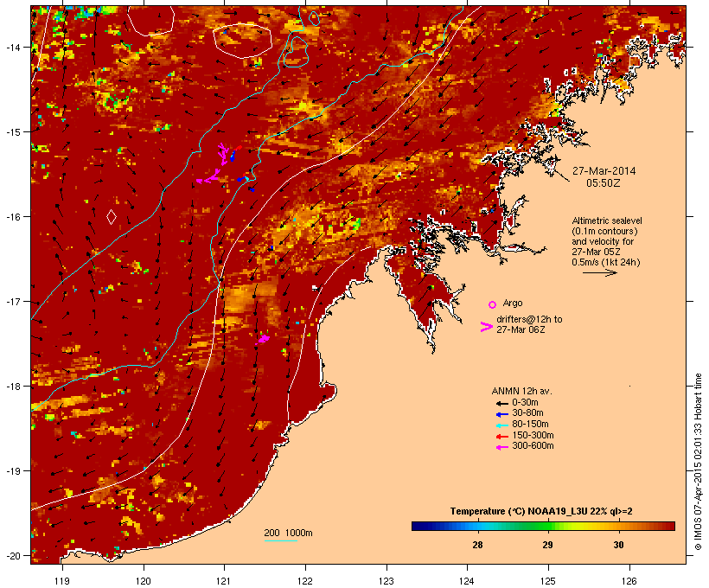
Task: Click the red 150-300m arrow in legend
Action: [501, 437]
